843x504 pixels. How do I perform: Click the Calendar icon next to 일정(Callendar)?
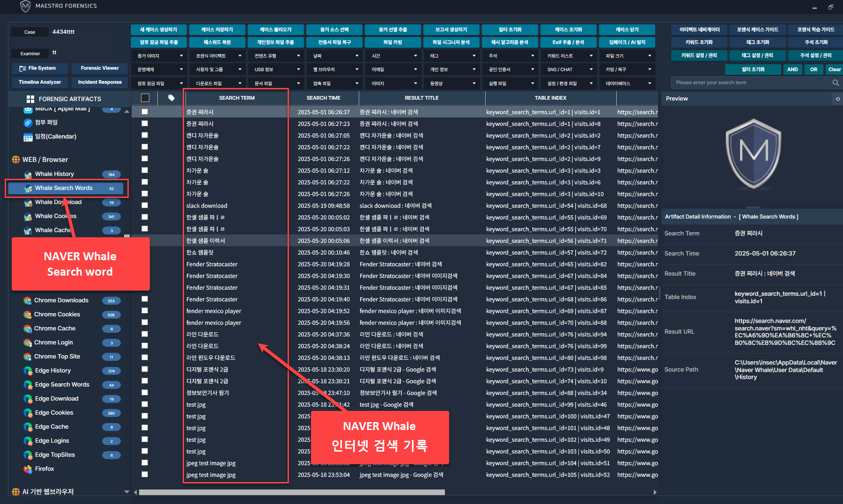tap(28, 137)
